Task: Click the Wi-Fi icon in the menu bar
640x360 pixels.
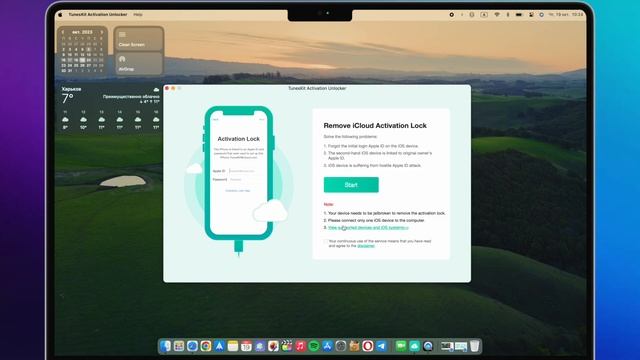Action: point(497,14)
